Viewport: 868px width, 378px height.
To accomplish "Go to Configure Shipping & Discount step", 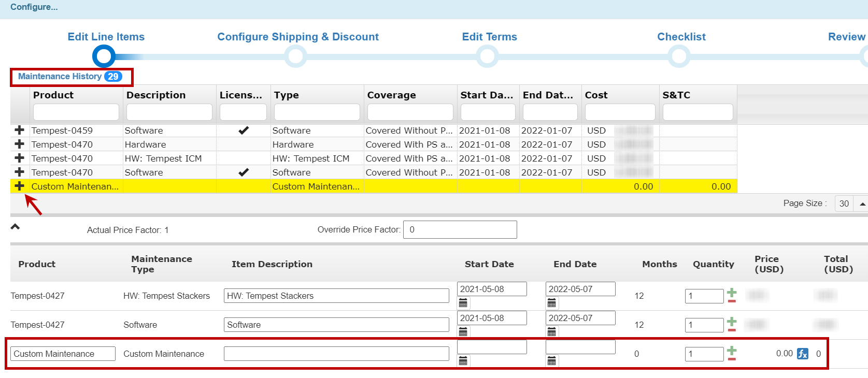I will [297, 37].
